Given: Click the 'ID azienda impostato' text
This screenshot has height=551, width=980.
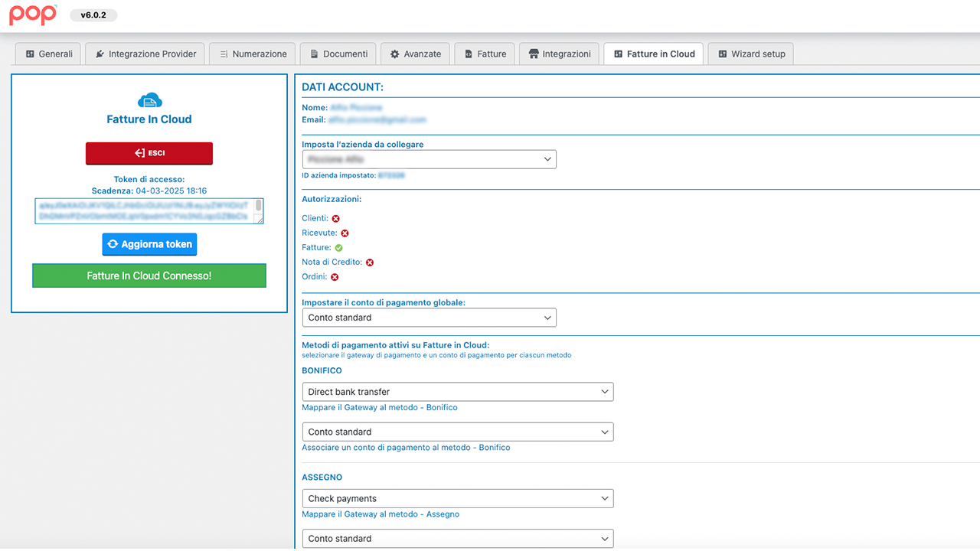Looking at the screenshot, I should coord(338,175).
